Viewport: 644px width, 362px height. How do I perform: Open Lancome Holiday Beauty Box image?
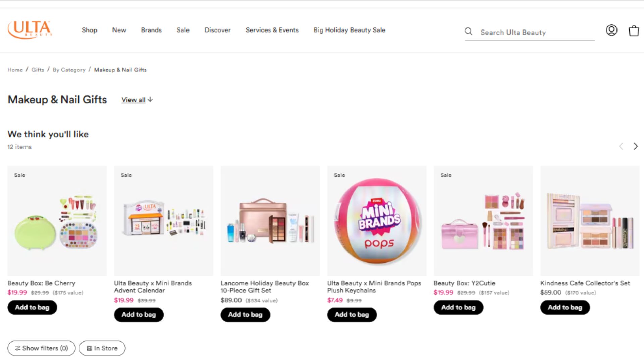coord(270,221)
